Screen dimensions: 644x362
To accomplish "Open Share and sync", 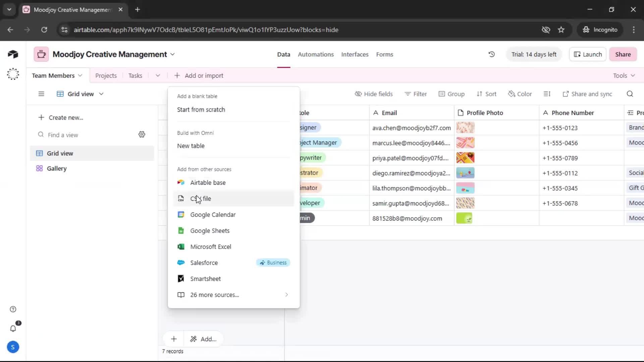I will (x=587, y=94).
